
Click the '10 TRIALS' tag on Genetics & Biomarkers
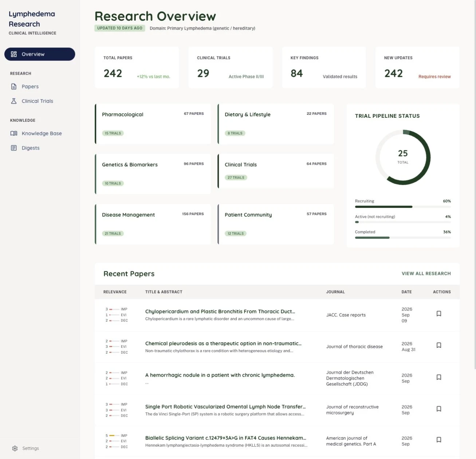tap(113, 183)
